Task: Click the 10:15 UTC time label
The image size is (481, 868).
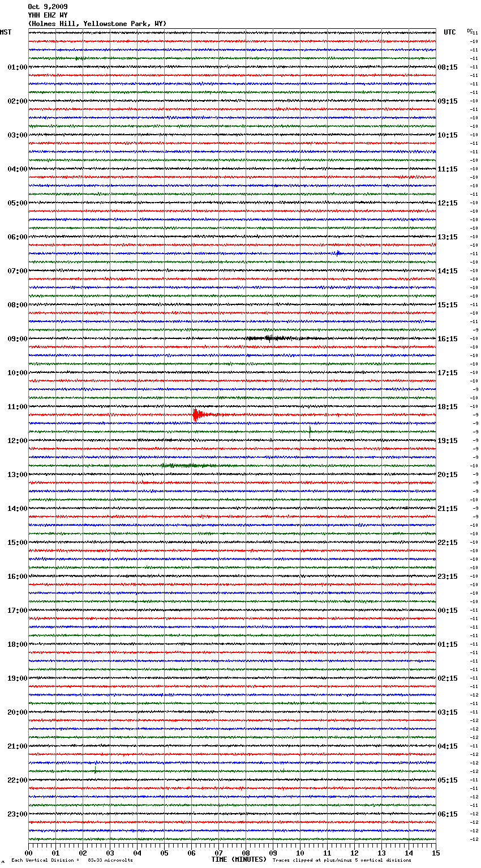Action: tap(448, 135)
